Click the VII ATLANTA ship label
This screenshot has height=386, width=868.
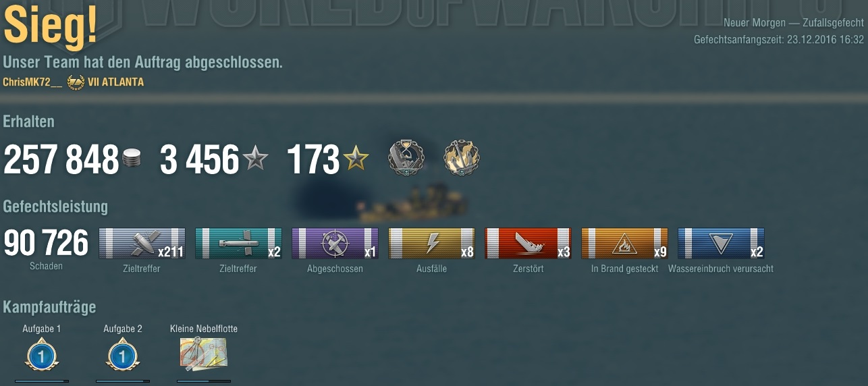point(115,82)
